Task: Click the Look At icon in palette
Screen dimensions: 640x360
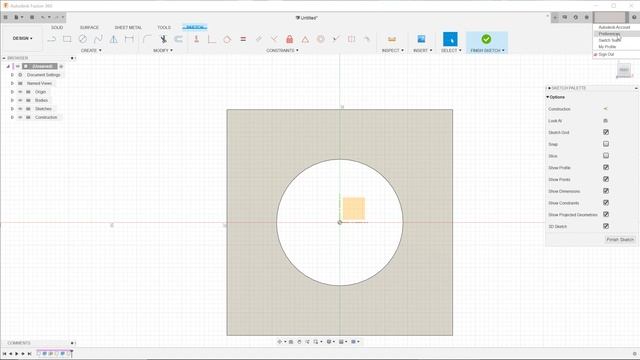Action: 606,121
